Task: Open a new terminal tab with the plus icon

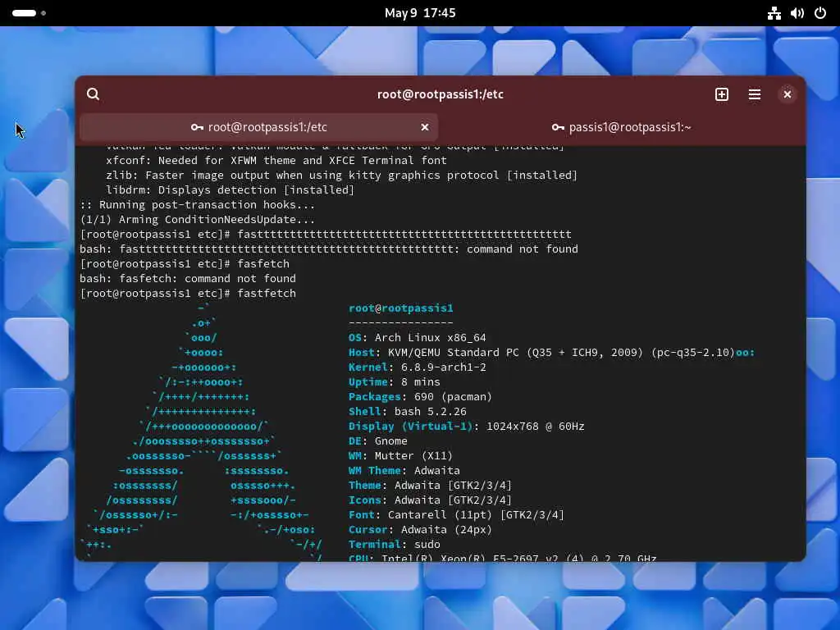Action: 722,94
